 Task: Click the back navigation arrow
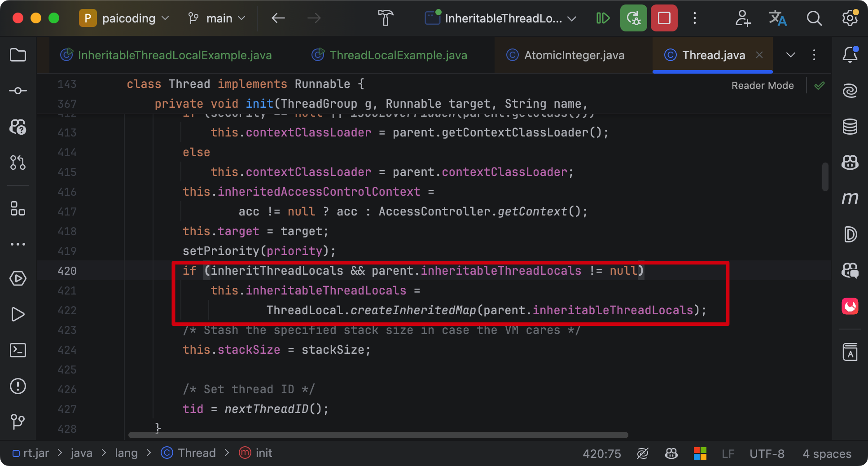tap(278, 18)
